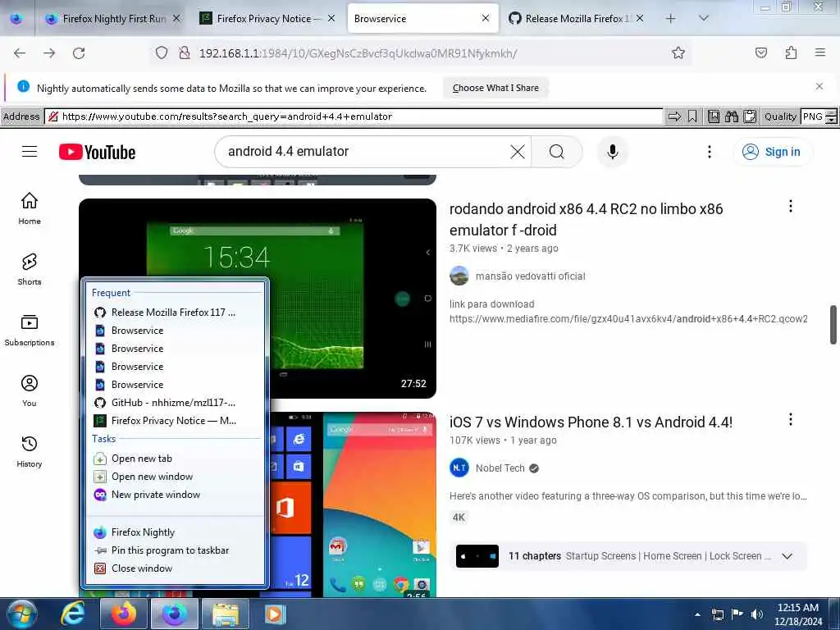
Task: Click the insecure-connection icon in Browservice address bar
Action: tap(53, 116)
